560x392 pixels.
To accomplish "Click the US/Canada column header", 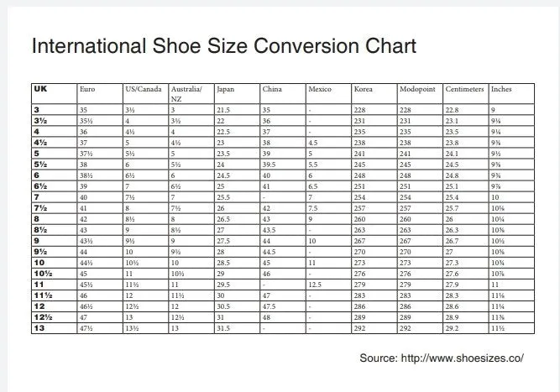I will click(144, 89).
